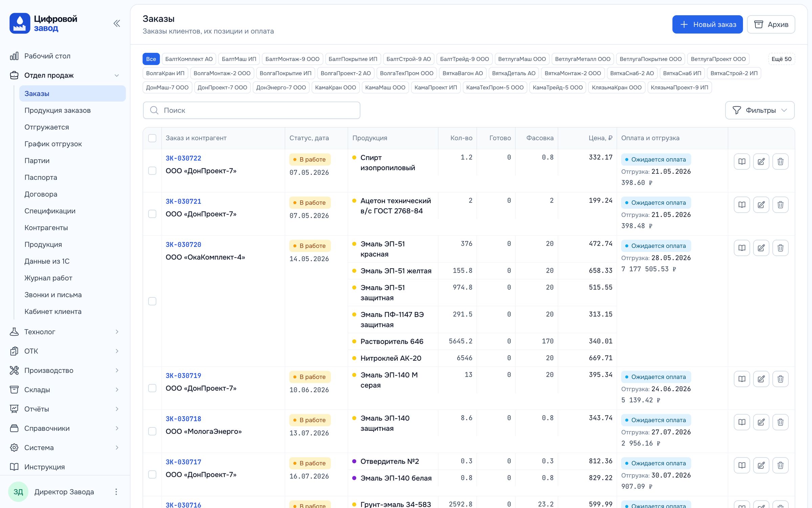Open the Архив button
The height and width of the screenshot is (508, 812).
771,24
